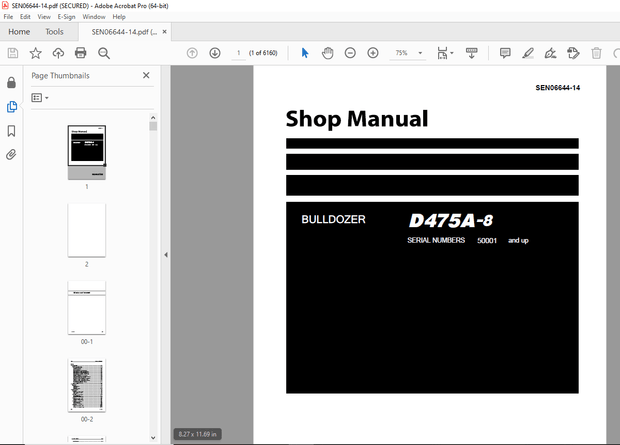Go to previous page arrow
Viewport: 620px width, 445px height.
(x=192, y=53)
